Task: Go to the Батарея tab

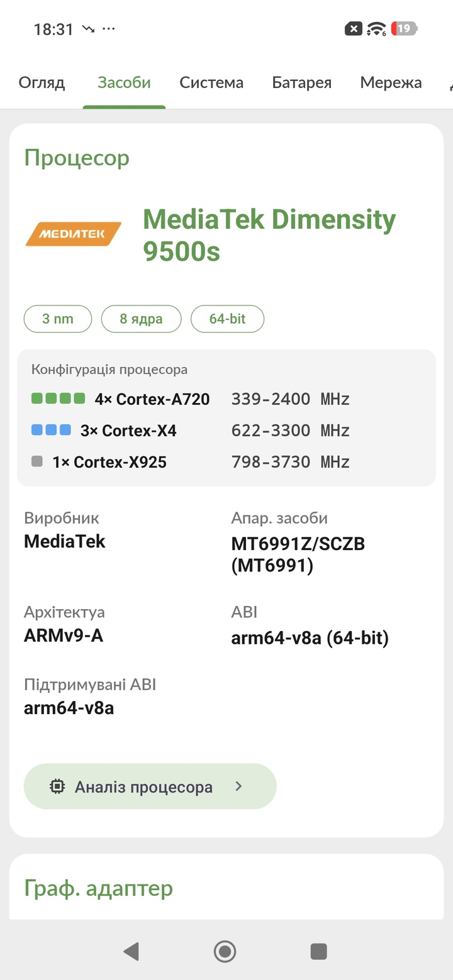Action: pos(301,82)
